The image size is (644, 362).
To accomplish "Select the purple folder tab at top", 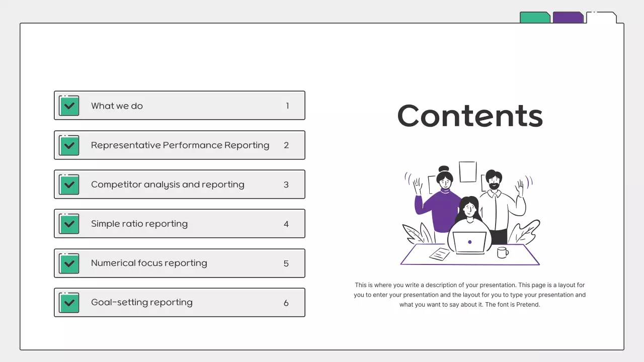I will tap(568, 17).
